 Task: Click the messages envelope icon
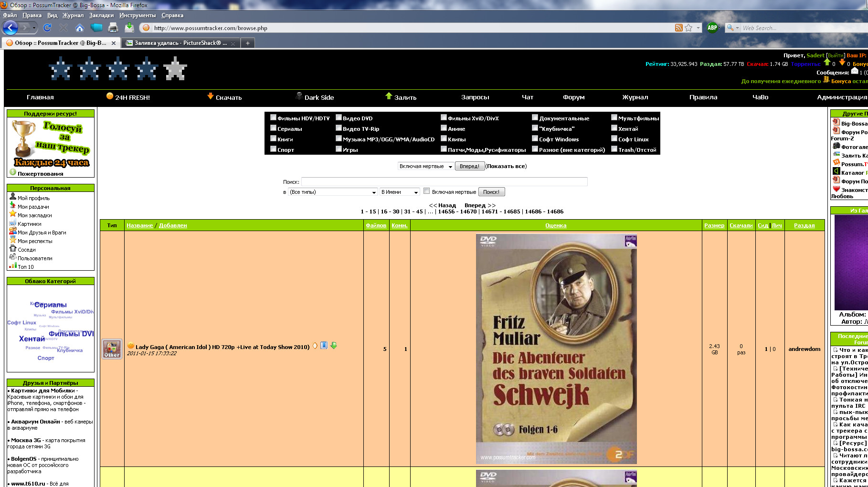tap(855, 71)
